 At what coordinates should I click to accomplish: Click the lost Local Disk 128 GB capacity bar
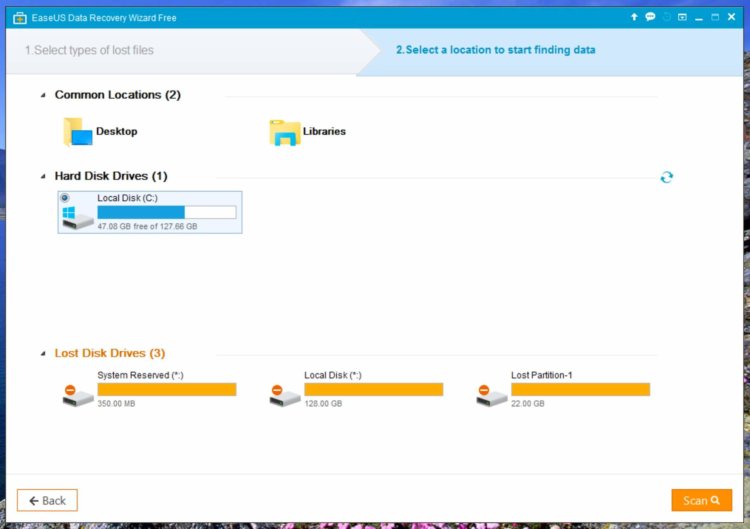click(x=374, y=389)
